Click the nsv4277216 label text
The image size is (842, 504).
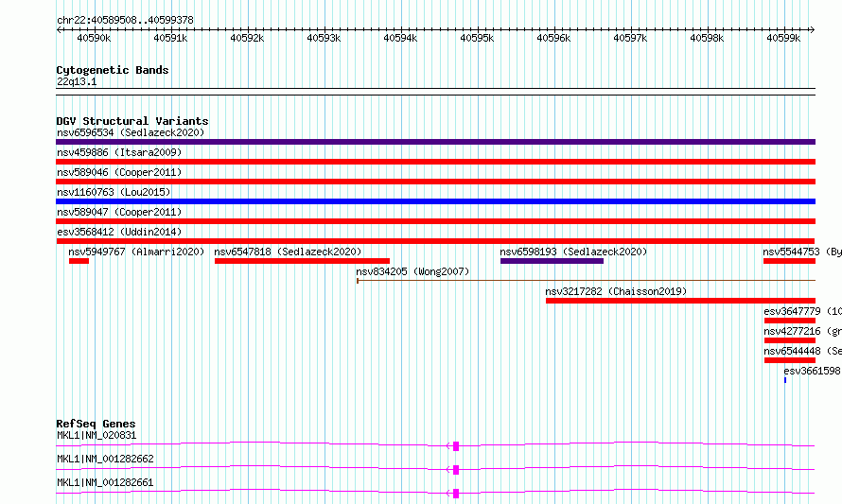792,331
